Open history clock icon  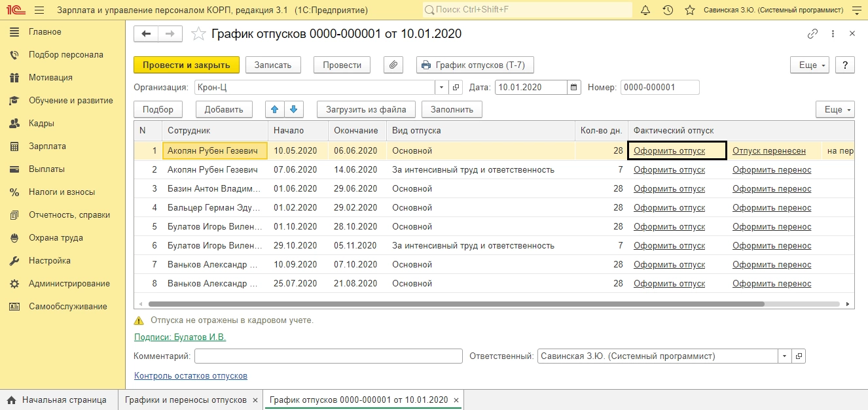coord(668,10)
